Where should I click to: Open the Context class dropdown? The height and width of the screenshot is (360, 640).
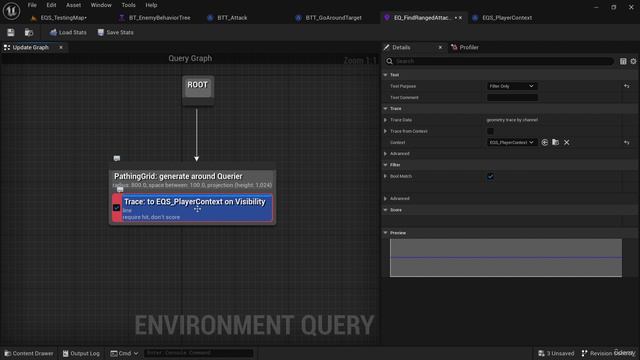point(512,142)
